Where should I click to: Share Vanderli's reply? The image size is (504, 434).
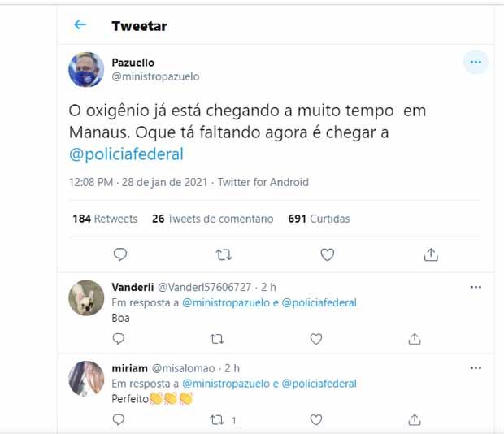click(415, 339)
